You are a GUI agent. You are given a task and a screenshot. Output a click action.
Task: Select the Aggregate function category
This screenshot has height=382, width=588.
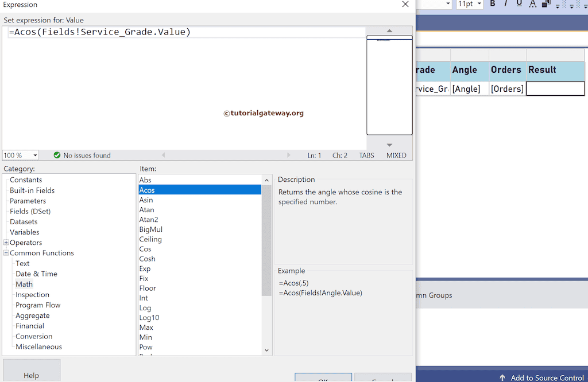pyautogui.click(x=33, y=315)
